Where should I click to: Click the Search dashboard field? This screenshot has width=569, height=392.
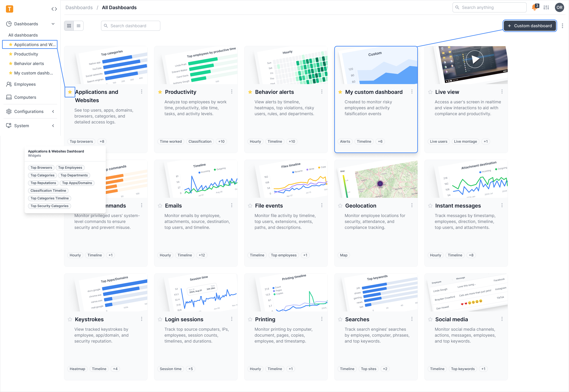131,26
